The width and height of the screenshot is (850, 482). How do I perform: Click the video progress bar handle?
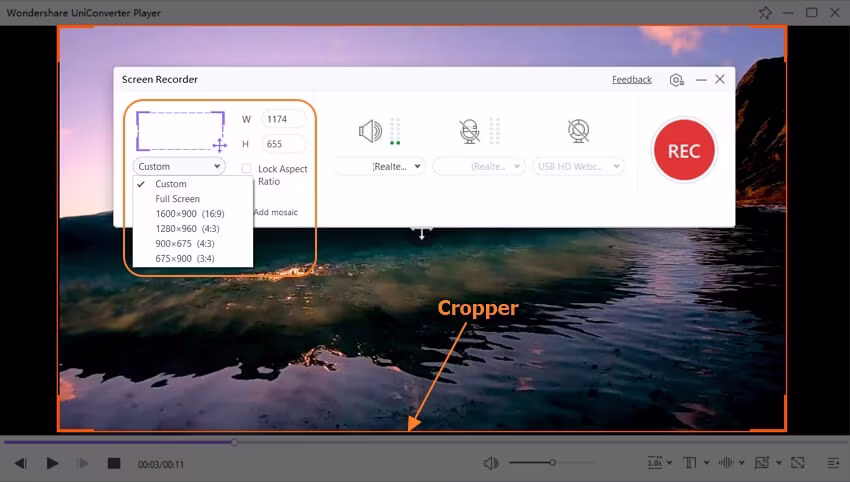235,442
